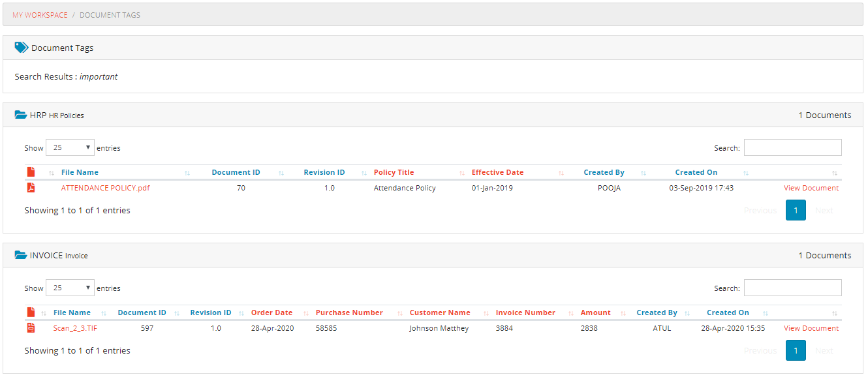Screen dimensions: 868x379
Task: Click the INVOICE folder icon
Action: (21, 255)
